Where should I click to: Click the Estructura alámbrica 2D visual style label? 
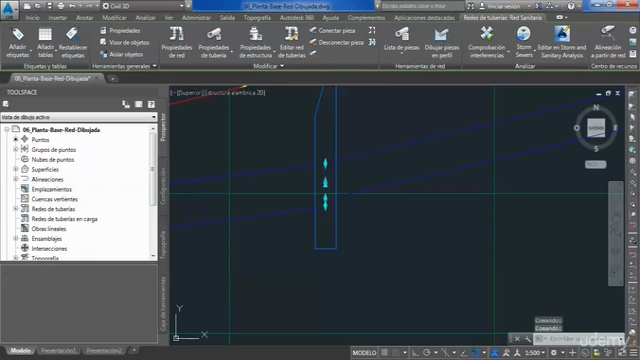[x=234, y=93]
